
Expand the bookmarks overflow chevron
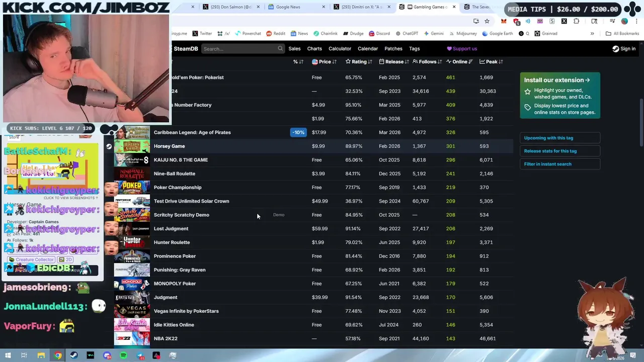[x=592, y=34]
